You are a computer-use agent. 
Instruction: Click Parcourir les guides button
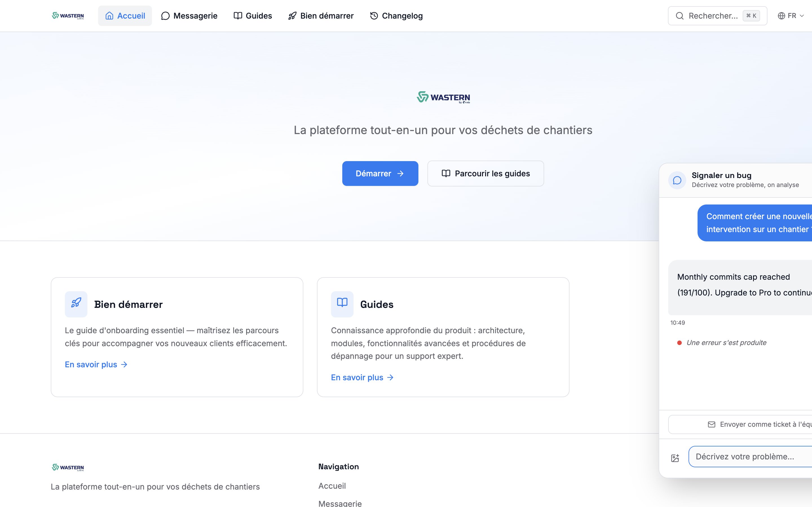pos(486,173)
